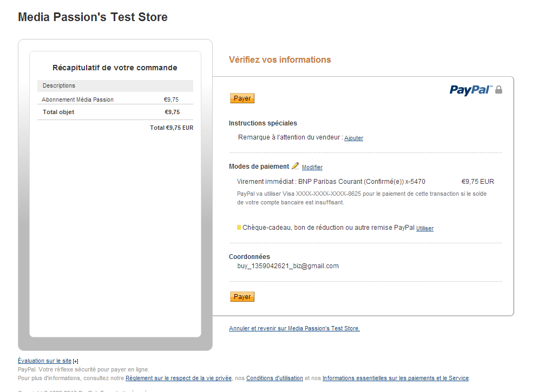Click Chèque-cadeau, bon de réduction text
Image resolution: width=544 pixels, height=392 pixels.
click(328, 228)
